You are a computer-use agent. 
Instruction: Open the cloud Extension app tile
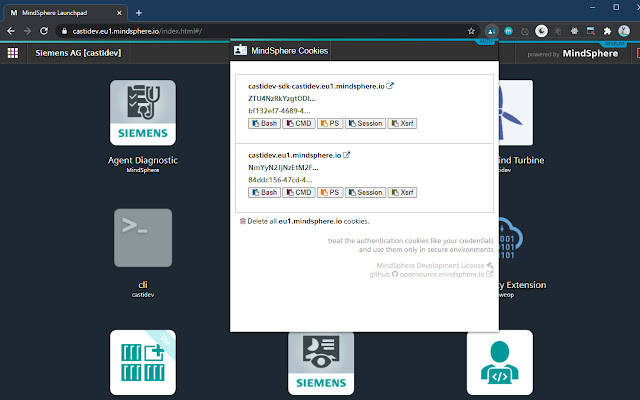[x=511, y=238]
